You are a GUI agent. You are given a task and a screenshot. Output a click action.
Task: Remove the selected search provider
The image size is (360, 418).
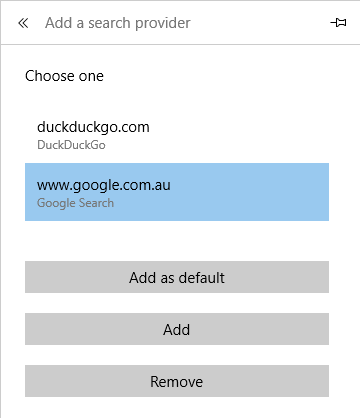point(177,381)
